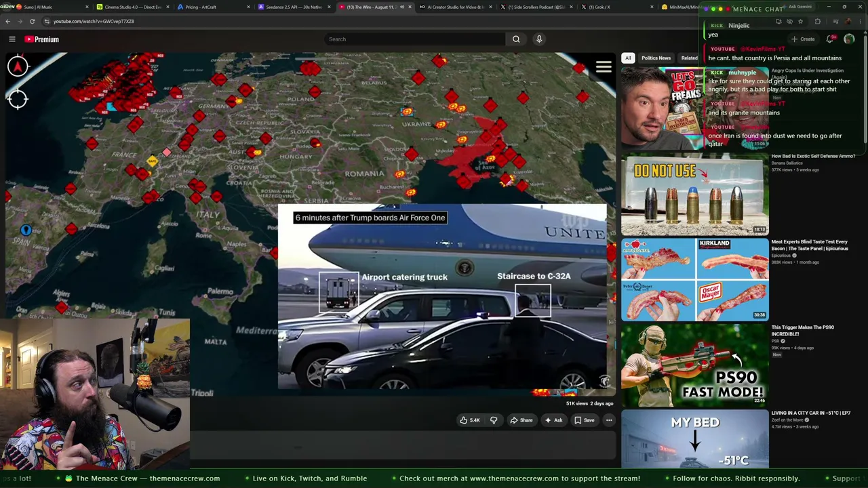This screenshot has width=868, height=488.
Task: Bookmark this page with the star
Action: [800, 21]
